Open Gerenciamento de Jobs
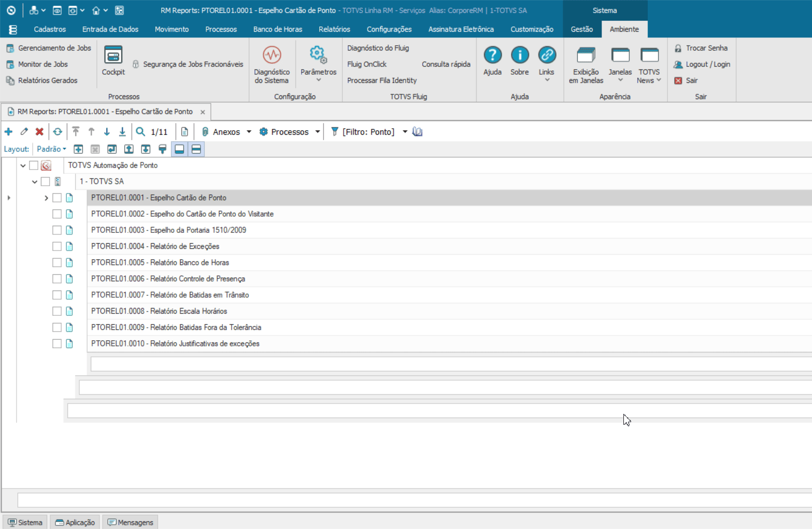The height and width of the screenshot is (529, 812). tap(49, 48)
